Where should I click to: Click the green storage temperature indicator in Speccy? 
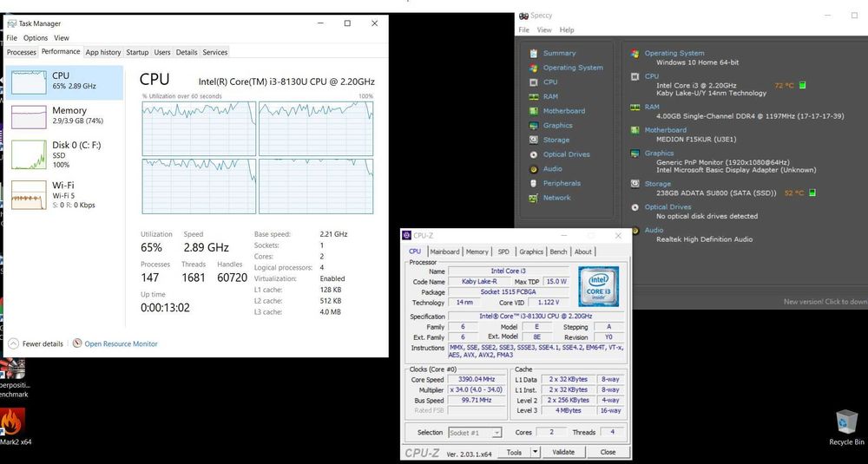tap(812, 193)
